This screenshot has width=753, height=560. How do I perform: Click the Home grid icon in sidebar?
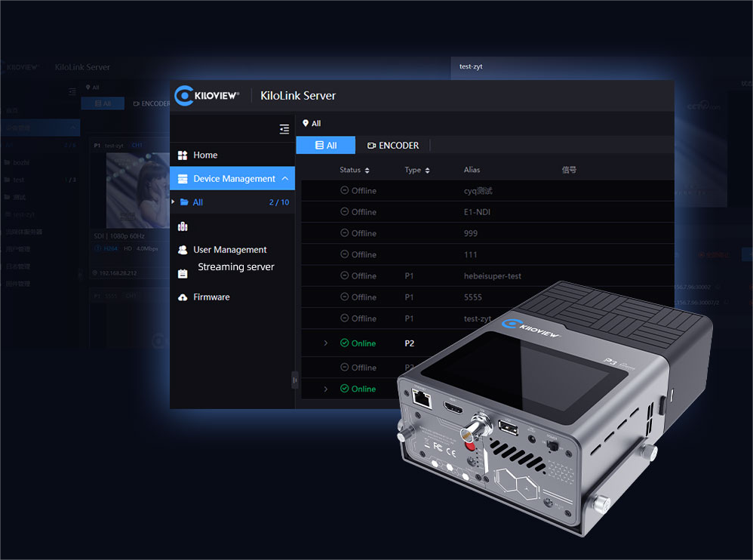[x=183, y=155]
